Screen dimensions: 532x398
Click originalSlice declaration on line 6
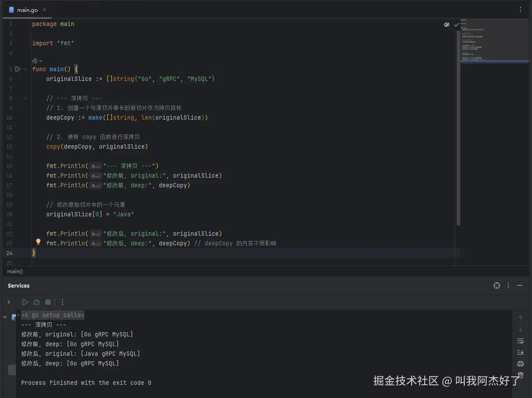pos(69,79)
